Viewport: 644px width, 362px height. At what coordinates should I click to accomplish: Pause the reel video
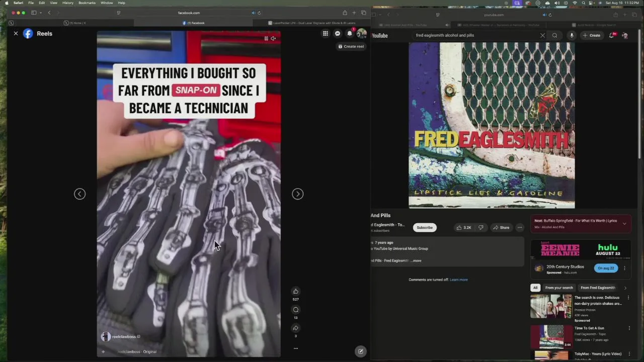266,38
